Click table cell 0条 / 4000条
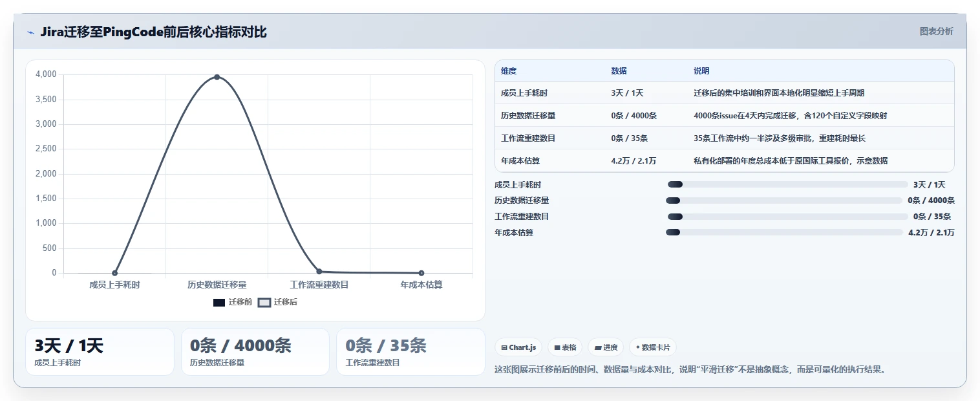This screenshot has height=401, width=980. coord(634,116)
